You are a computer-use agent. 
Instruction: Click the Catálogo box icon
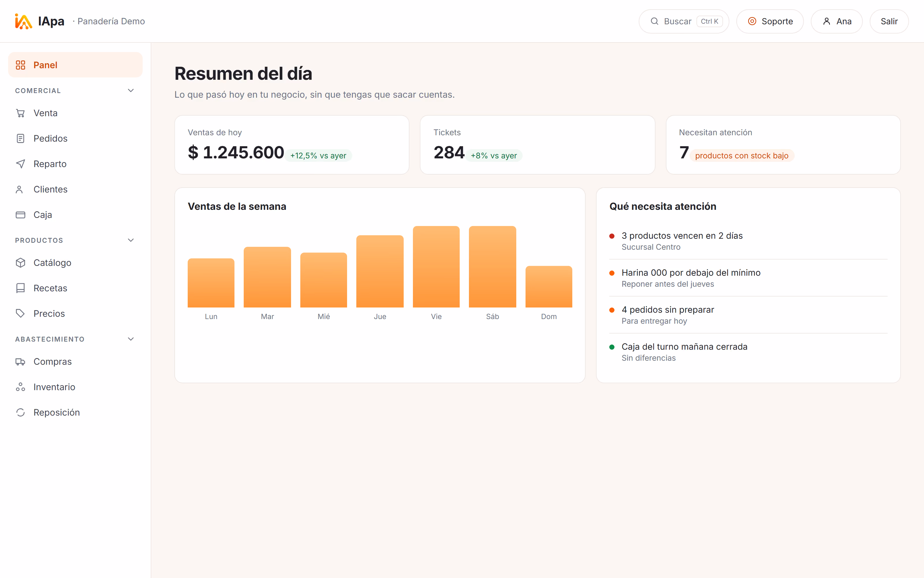click(20, 263)
